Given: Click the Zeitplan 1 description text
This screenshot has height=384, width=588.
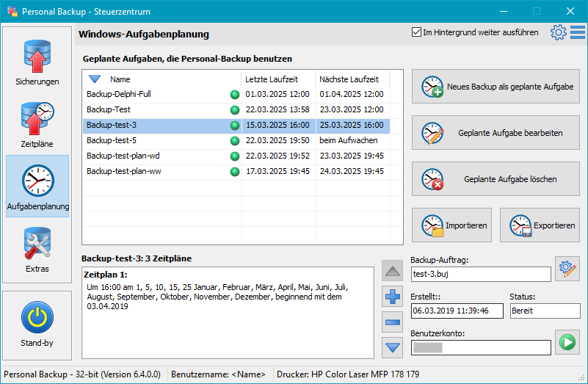Looking at the screenshot, I should (217, 297).
